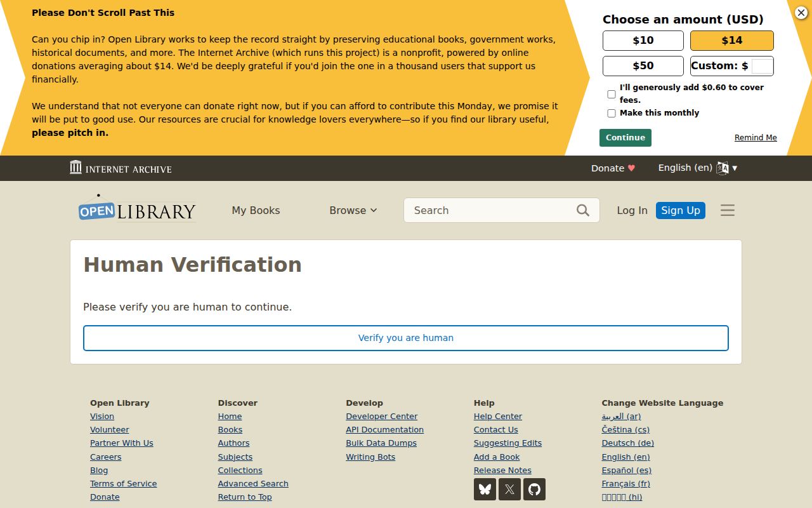This screenshot has width=812, height=508.
Task: Select the $50 donation amount
Action: click(x=643, y=65)
